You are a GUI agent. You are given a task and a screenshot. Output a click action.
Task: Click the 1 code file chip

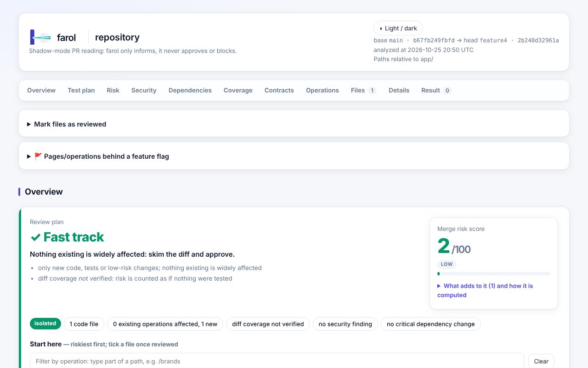(x=84, y=324)
